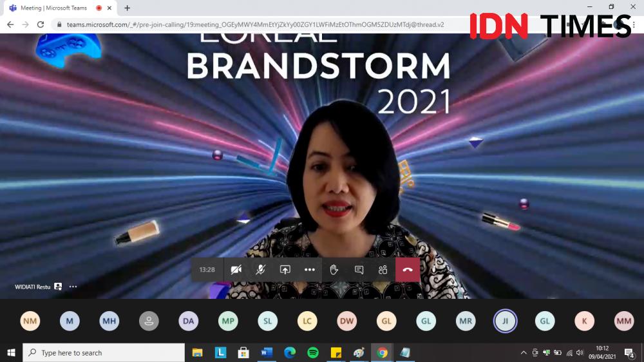Select the K participant avatar

coord(585,321)
